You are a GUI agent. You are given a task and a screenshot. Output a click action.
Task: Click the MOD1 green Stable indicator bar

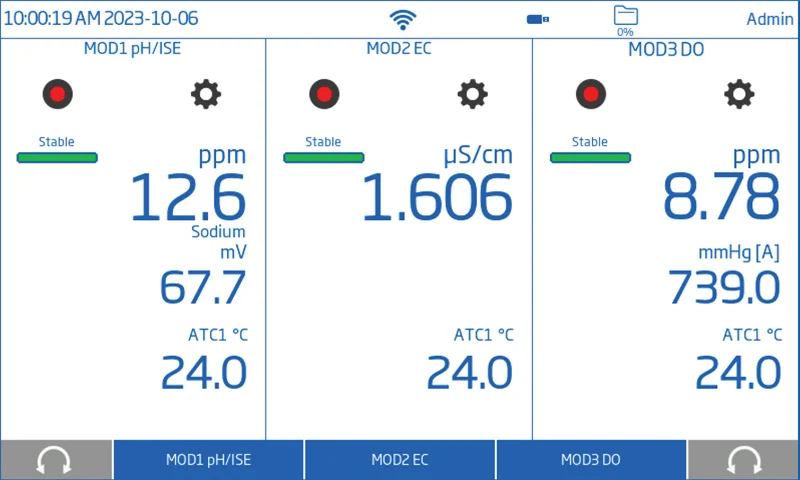(57, 157)
